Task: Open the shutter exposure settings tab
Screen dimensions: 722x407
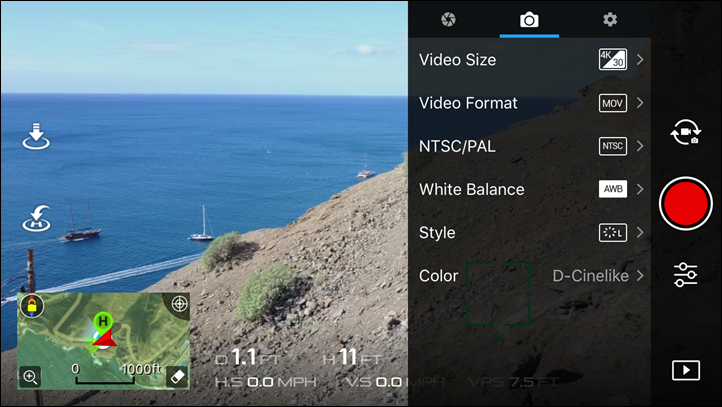Action: (448, 19)
